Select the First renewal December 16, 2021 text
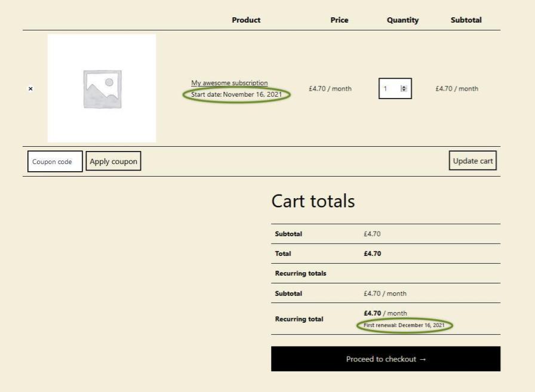The height and width of the screenshot is (392, 535). [404, 325]
